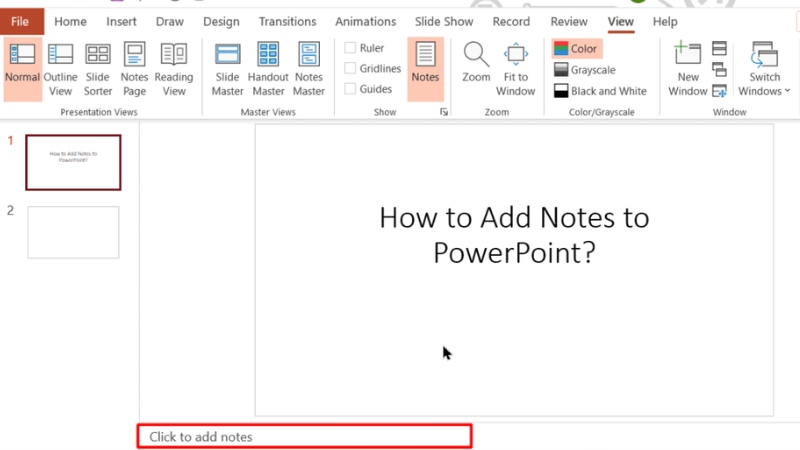
Task: Select blank slide 2 thumbnail
Action: click(x=73, y=232)
